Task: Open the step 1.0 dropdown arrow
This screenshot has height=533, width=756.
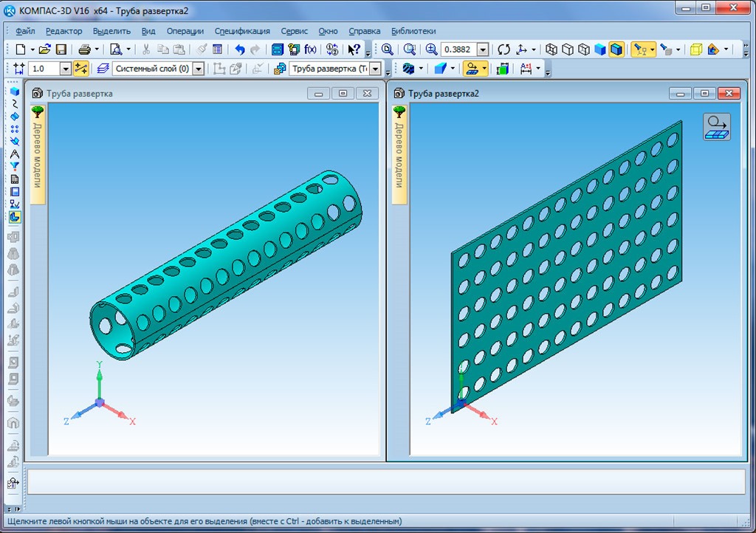Action: [66, 69]
